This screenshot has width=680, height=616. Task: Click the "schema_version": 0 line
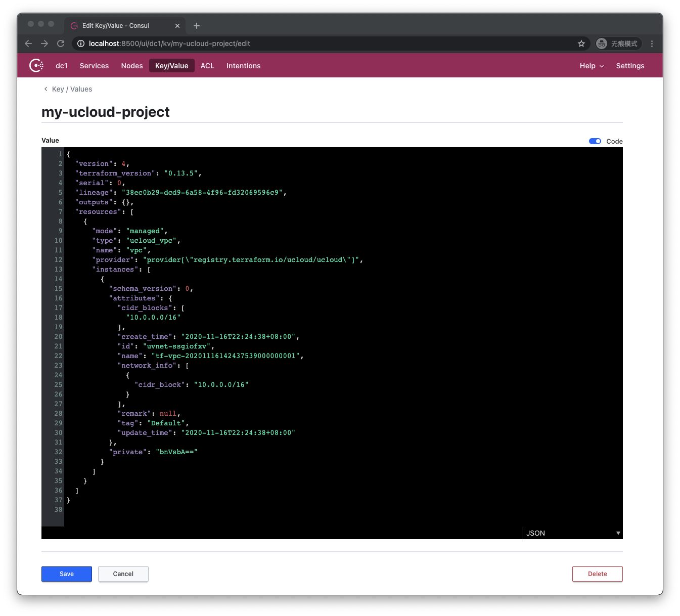point(151,289)
